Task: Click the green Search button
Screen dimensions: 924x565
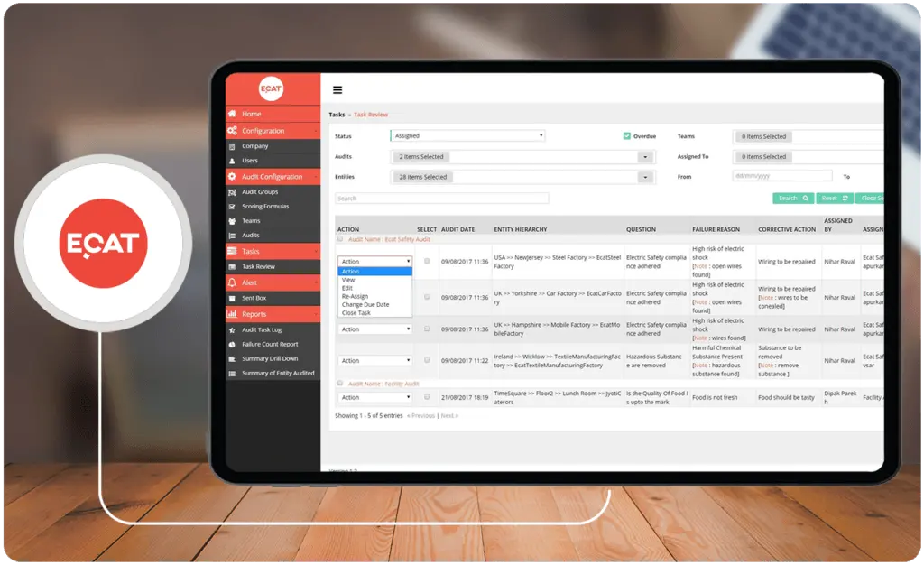Action: (793, 198)
